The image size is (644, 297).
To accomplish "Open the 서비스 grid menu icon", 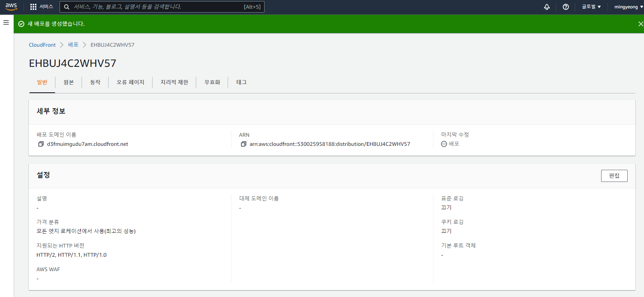I will tap(33, 7).
